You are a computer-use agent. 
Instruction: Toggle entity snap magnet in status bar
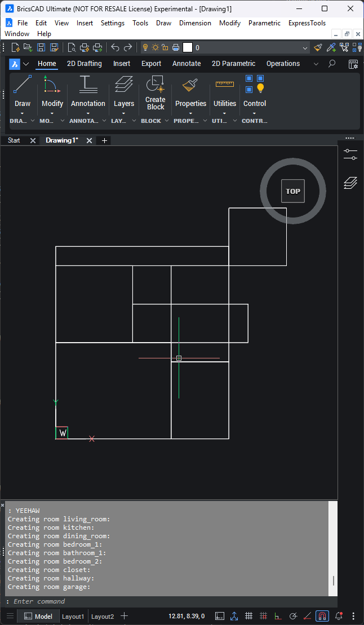point(322,616)
